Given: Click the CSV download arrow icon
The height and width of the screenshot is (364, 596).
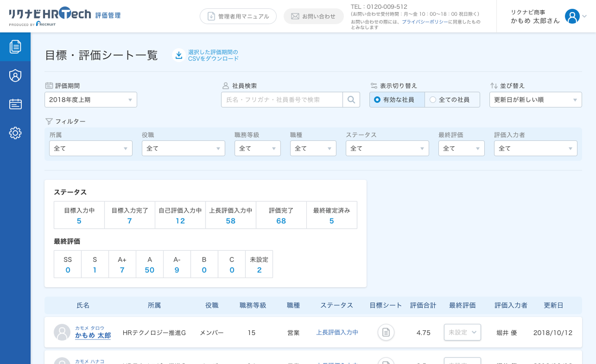Looking at the screenshot, I should [179, 55].
